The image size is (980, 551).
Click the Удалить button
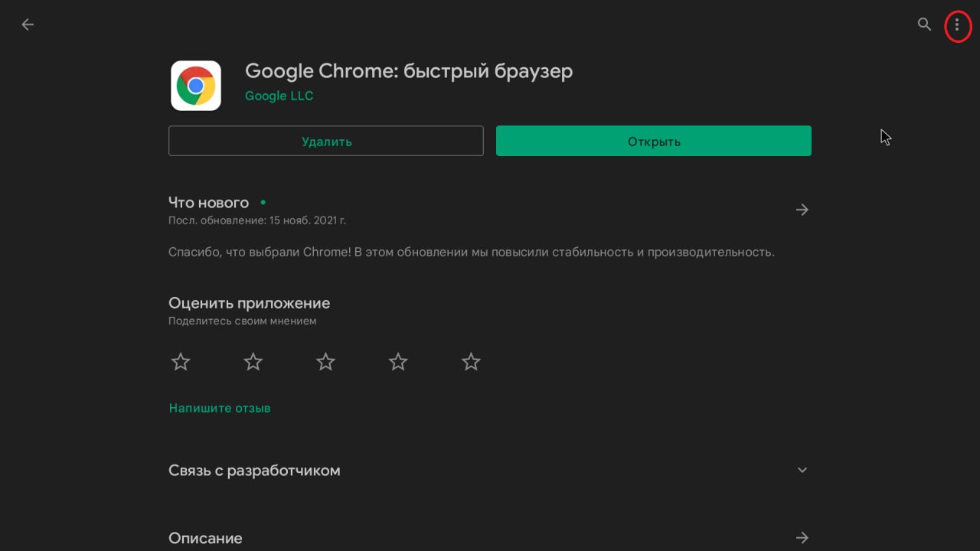pyautogui.click(x=326, y=141)
